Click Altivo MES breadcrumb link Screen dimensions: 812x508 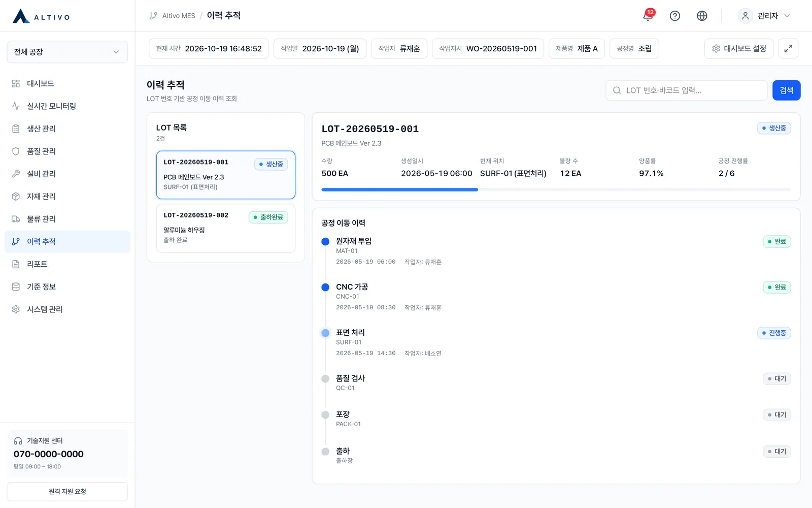click(179, 16)
